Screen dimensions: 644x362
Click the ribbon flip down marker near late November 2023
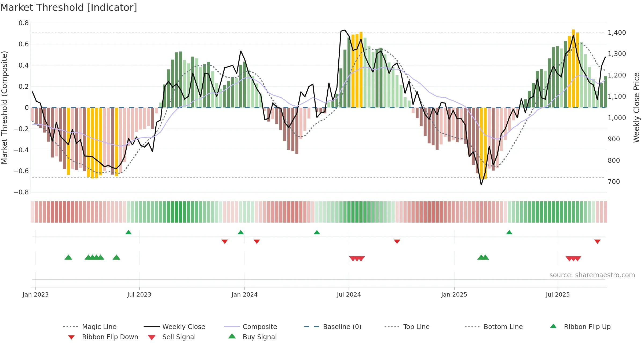(225, 242)
